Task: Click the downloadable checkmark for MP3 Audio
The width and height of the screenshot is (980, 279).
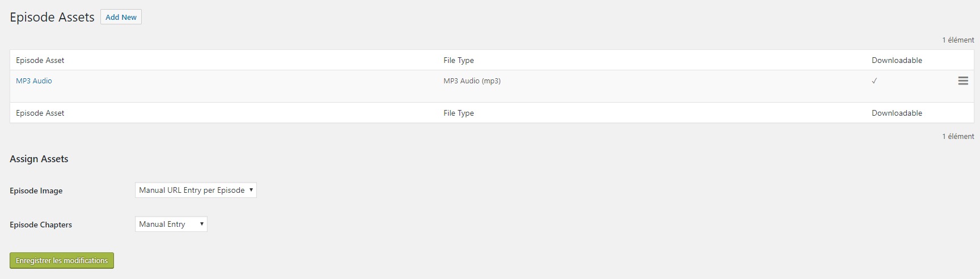Action: [x=874, y=81]
